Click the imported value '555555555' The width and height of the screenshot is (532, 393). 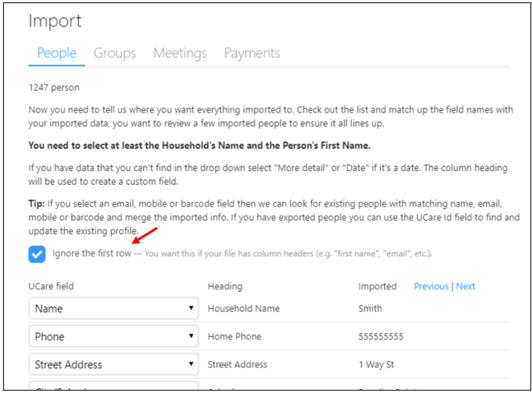381,337
